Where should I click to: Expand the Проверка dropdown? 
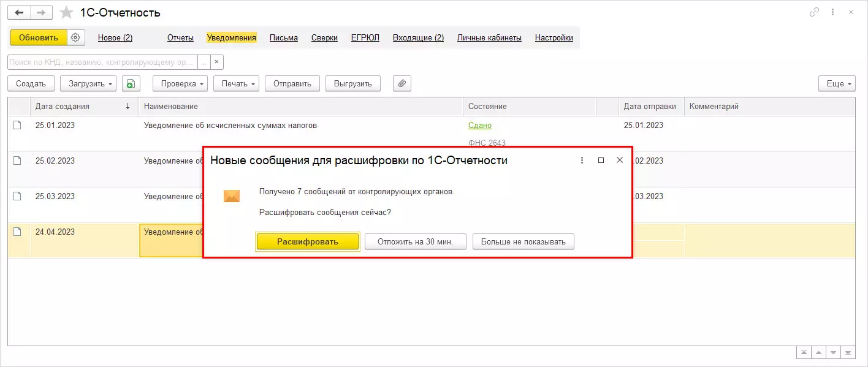tap(180, 83)
